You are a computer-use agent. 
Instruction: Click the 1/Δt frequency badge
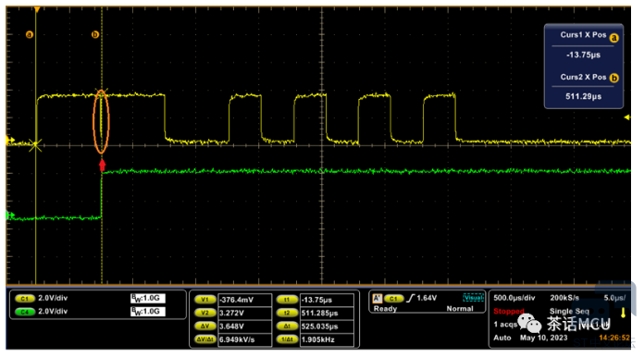click(287, 339)
